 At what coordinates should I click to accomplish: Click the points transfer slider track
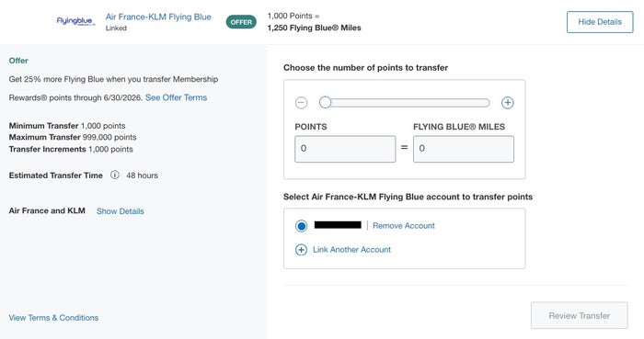[x=405, y=103]
